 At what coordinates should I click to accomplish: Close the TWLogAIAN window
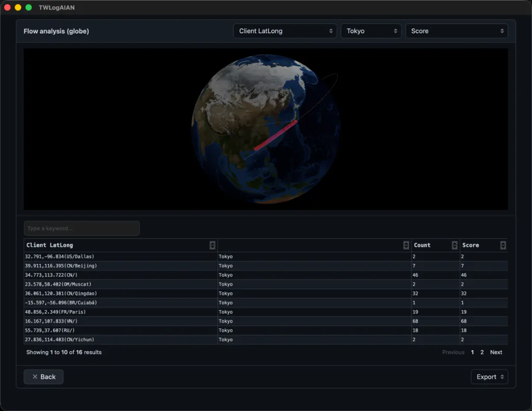pyautogui.click(x=7, y=7)
